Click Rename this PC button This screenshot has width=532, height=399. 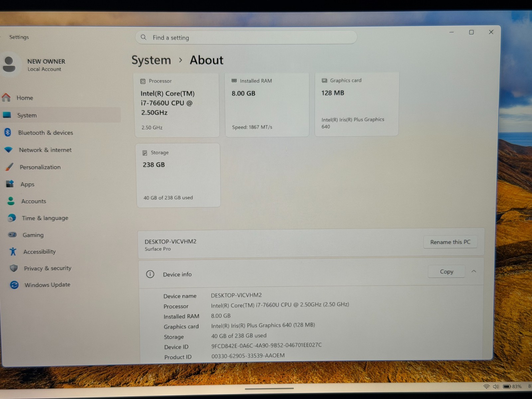point(450,242)
